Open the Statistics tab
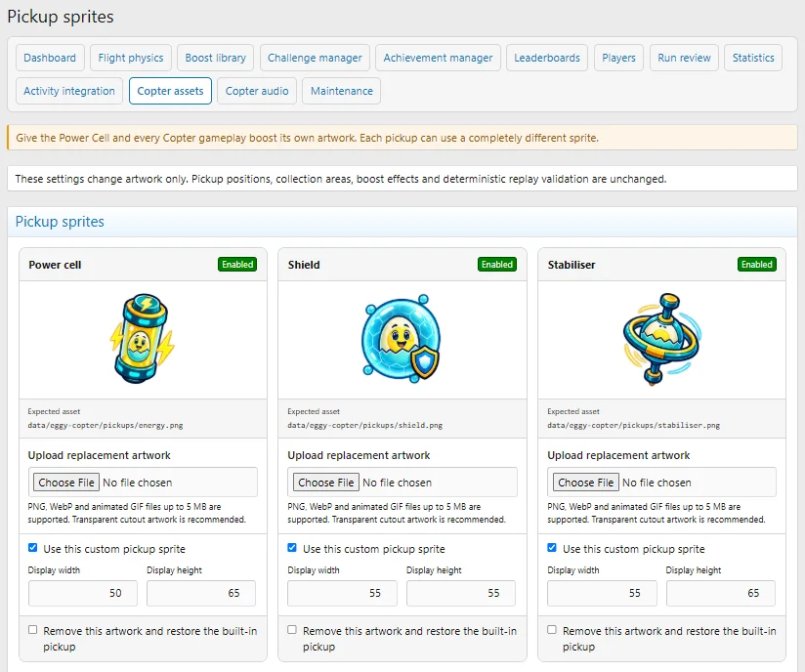805x672 pixels. click(x=753, y=58)
